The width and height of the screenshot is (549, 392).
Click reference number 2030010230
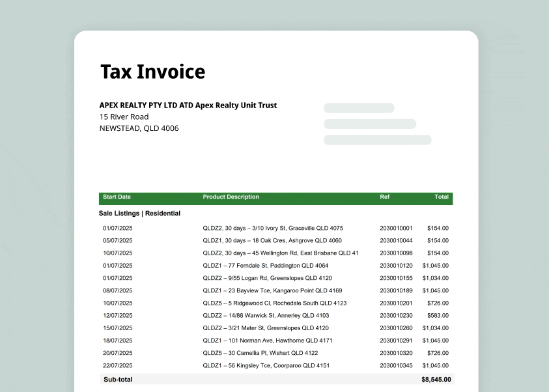pyautogui.click(x=396, y=315)
